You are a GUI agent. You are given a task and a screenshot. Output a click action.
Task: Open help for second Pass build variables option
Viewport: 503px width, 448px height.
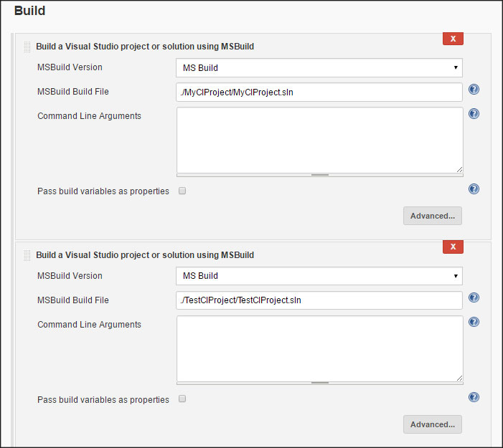(x=474, y=397)
